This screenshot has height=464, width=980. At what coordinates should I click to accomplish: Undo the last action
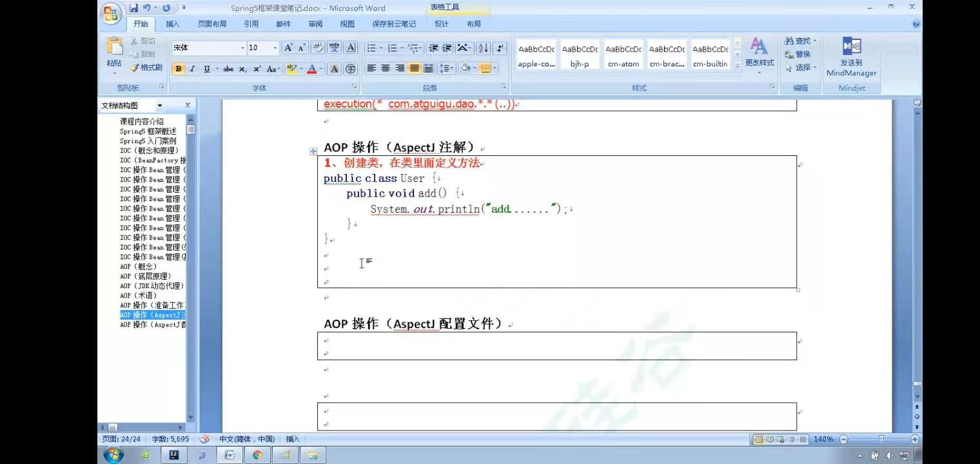coord(147,8)
